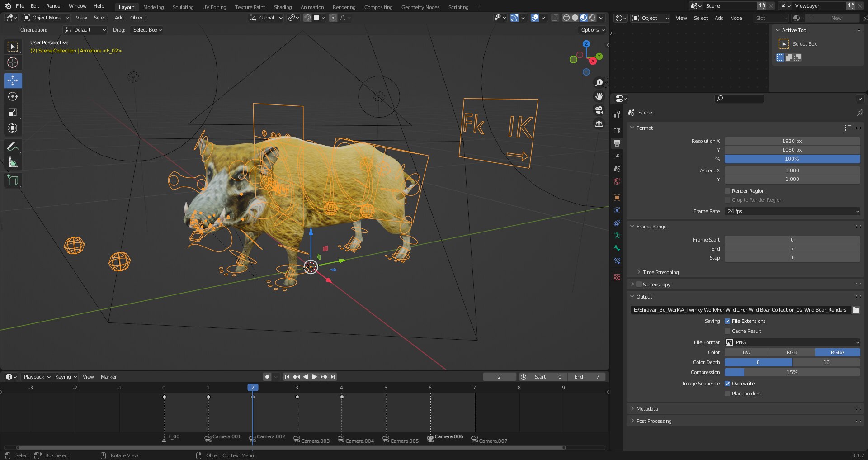Open viewport Options popover
Screen dimensions: 868x460
point(592,30)
